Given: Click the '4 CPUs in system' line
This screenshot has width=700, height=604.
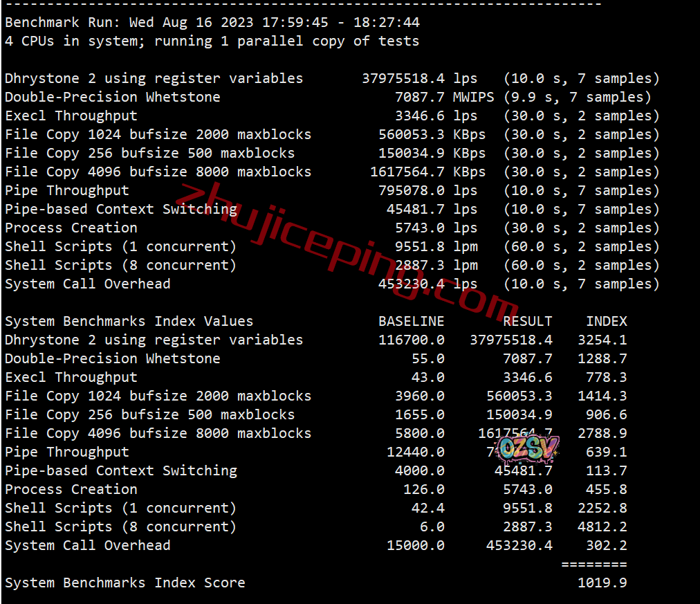Looking at the screenshot, I should 212,41.
